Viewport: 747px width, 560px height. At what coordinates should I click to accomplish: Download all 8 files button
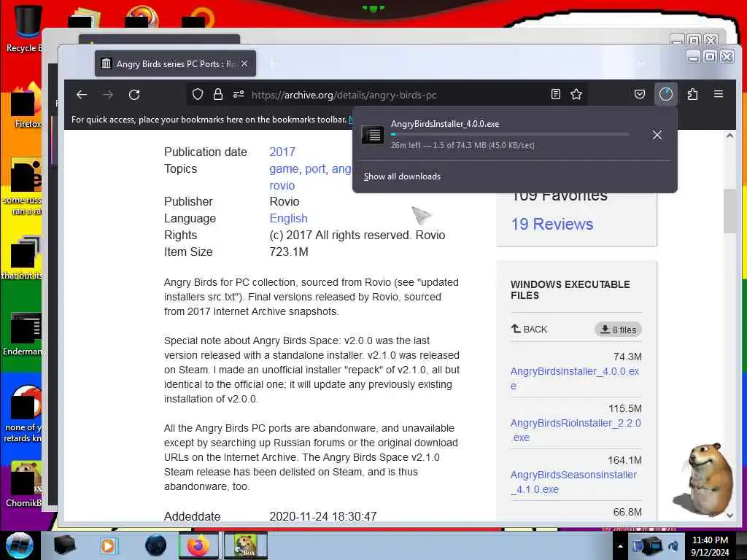618,330
